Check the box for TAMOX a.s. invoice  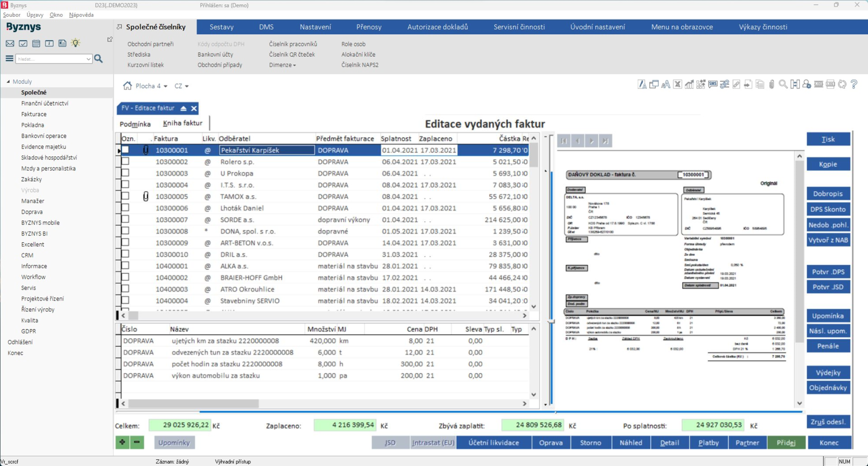(x=125, y=196)
